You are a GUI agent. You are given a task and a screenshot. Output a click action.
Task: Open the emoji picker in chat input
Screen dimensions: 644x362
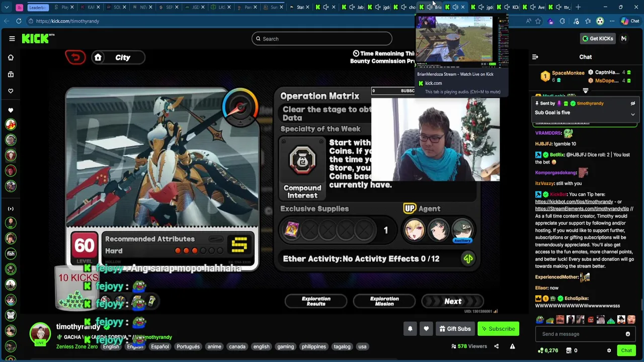tap(628, 334)
